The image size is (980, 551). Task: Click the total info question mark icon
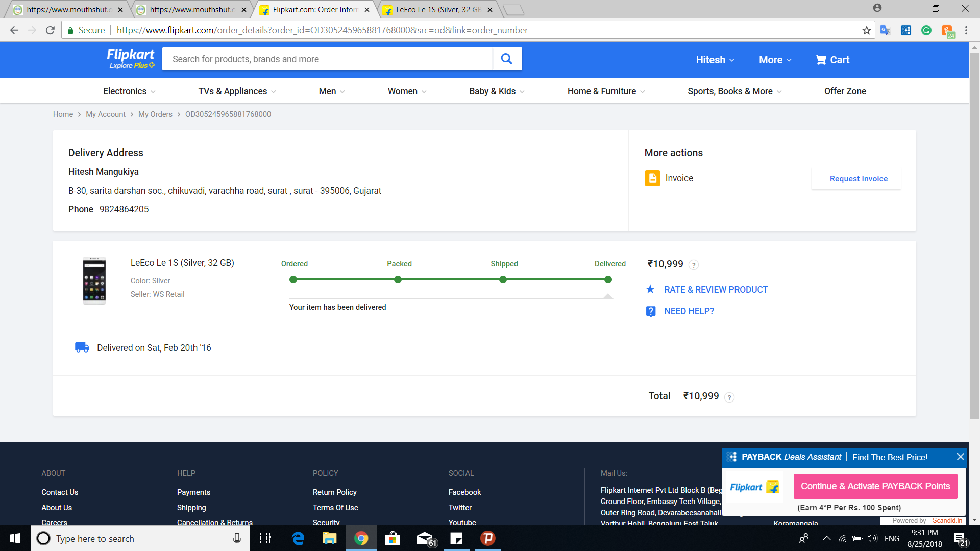[x=729, y=397]
